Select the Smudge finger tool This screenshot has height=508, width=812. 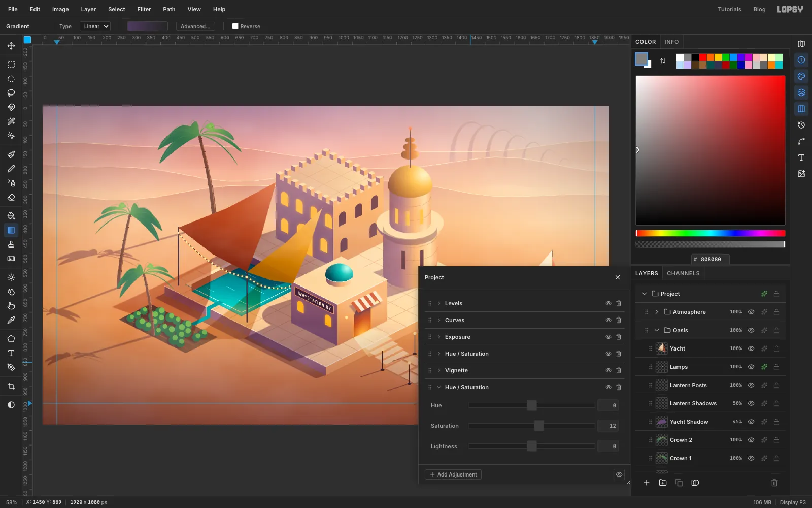[x=11, y=306]
